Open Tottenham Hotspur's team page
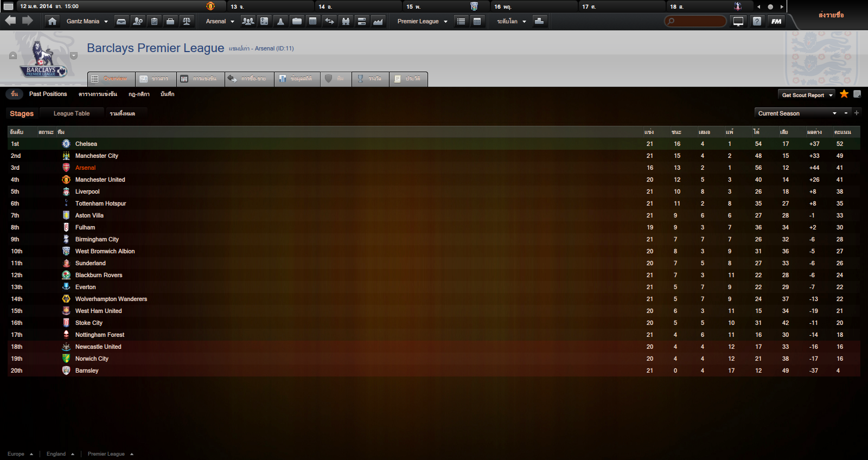 [x=100, y=203]
